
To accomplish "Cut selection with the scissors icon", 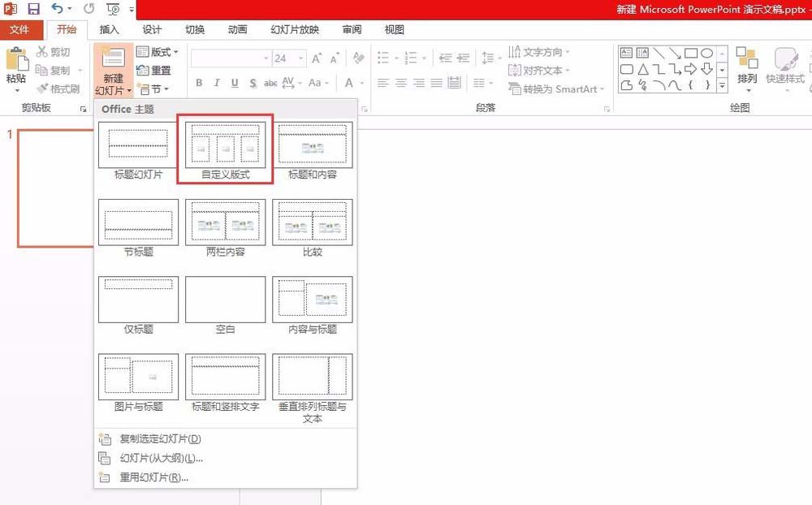I will [x=42, y=52].
